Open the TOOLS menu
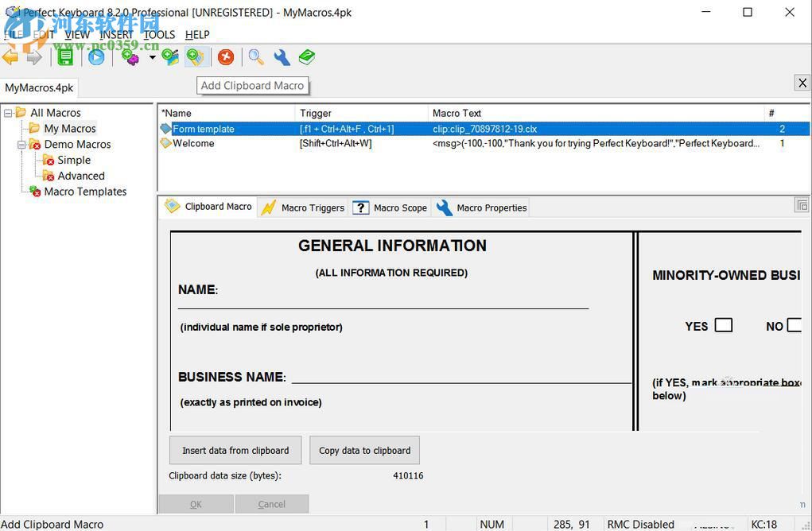Screen dimensions: 812x531 coord(159,34)
